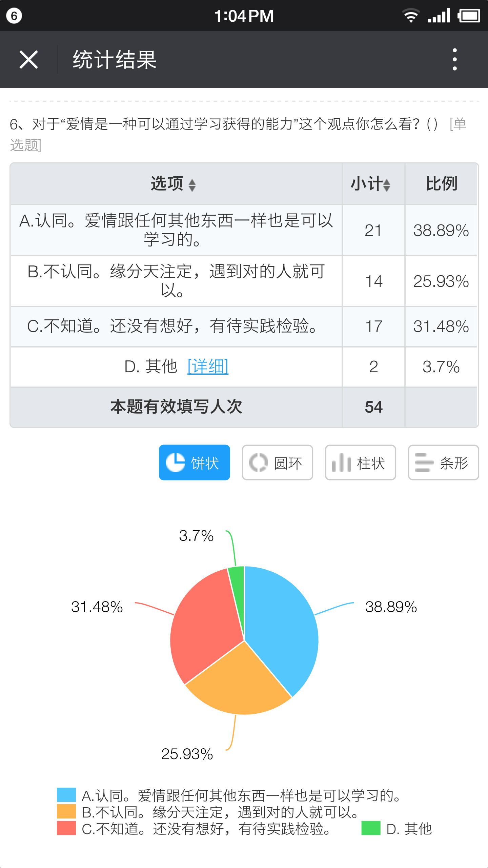
Task: Tap the Wi-Fi status icon
Action: (x=411, y=16)
